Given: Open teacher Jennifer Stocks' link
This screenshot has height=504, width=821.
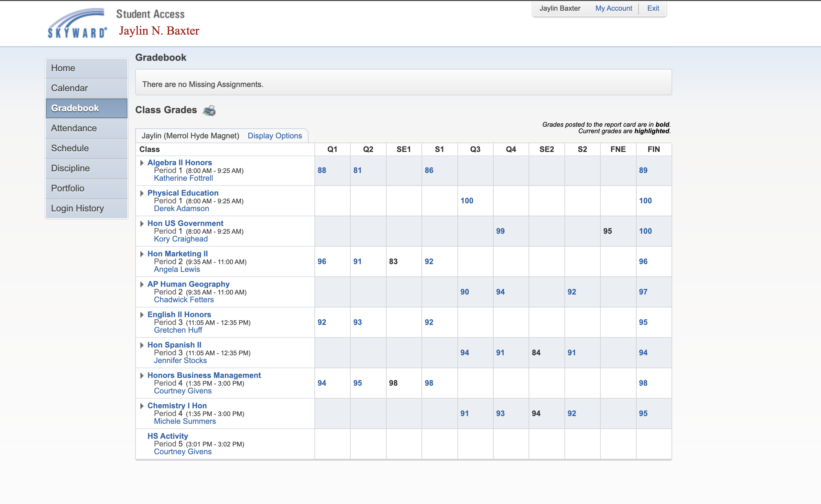Looking at the screenshot, I should 181,360.
